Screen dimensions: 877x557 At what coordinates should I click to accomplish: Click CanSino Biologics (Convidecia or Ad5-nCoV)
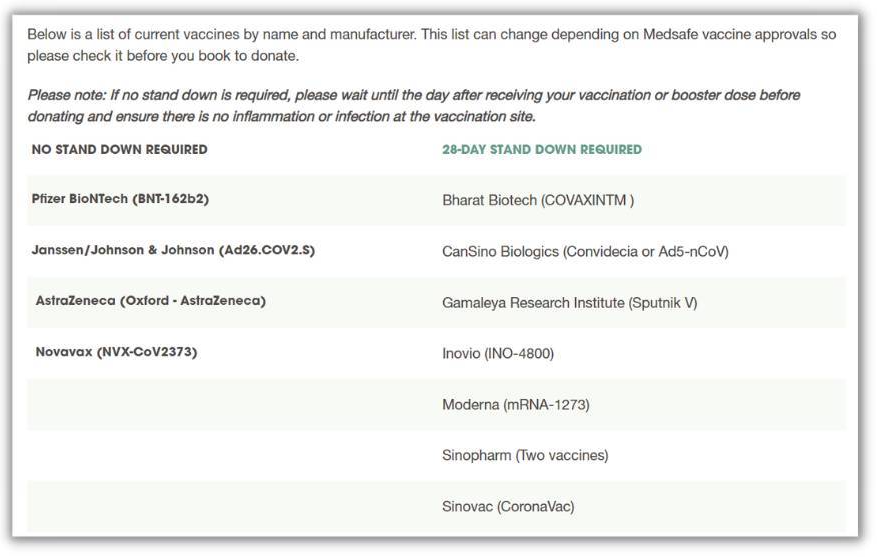point(585,252)
